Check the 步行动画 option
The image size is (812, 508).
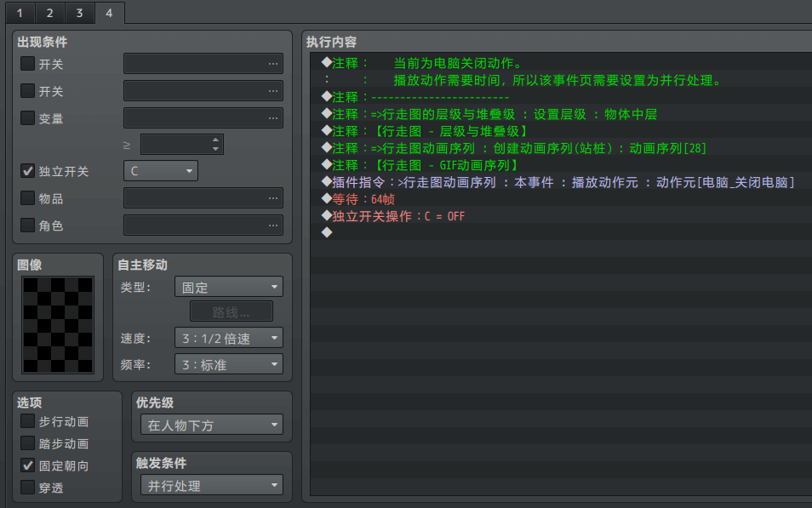pyautogui.click(x=28, y=421)
